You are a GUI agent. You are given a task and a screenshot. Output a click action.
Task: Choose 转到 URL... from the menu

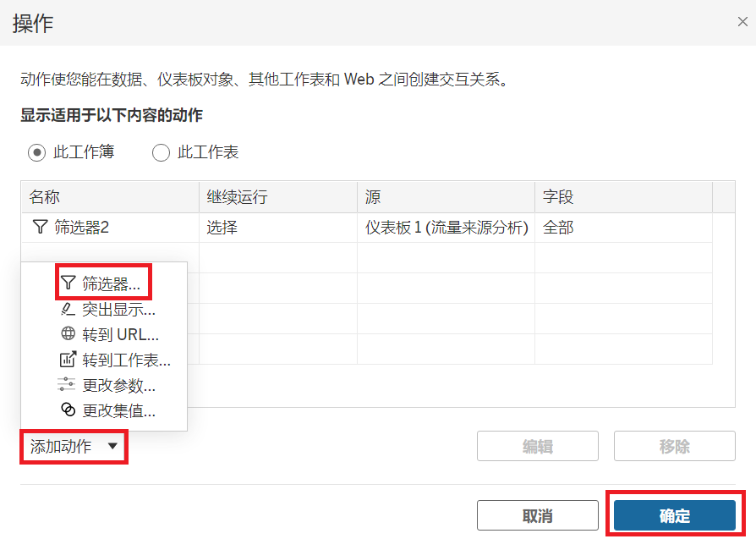coord(104,334)
